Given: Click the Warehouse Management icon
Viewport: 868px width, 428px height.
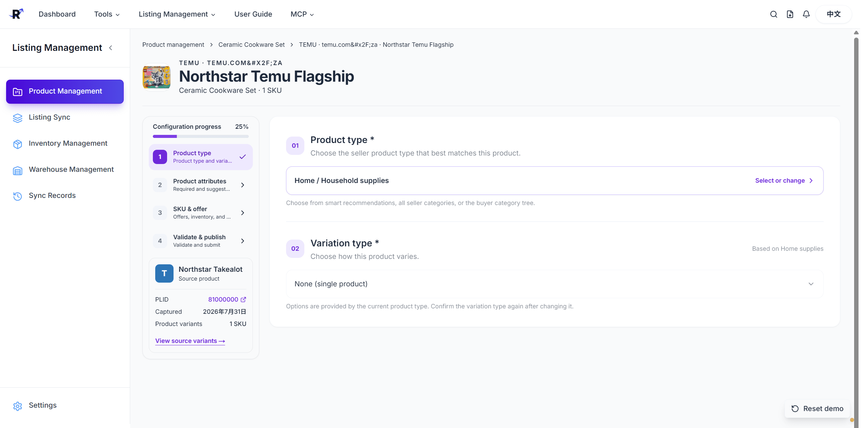Looking at the screenshot, I should coord(18,170).
